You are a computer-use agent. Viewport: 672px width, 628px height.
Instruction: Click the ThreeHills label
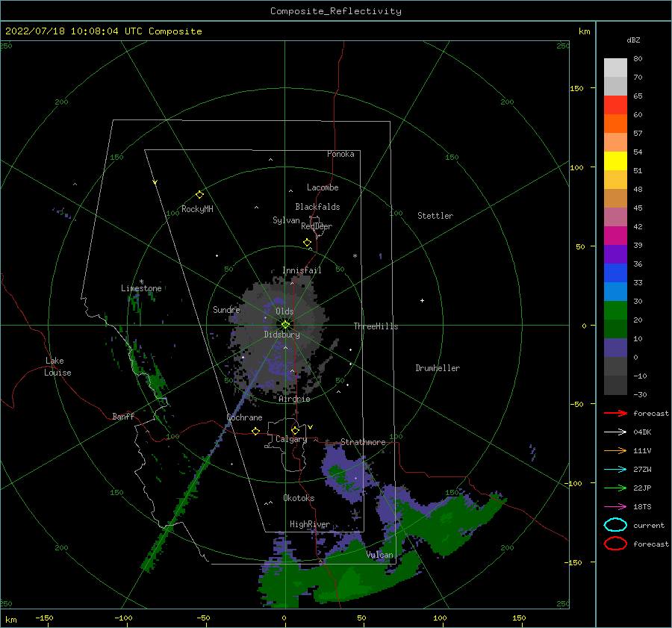[x=376, y=326]
